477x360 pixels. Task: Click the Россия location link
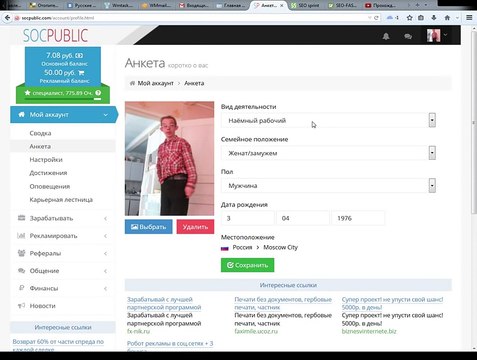click(x=242, y=247)
